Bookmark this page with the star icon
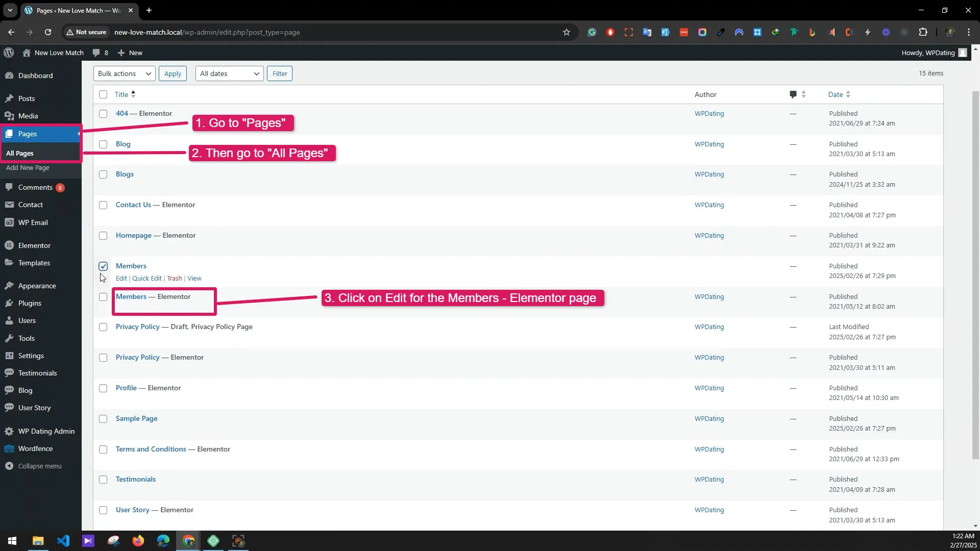980x551 pixels. click(x=566, y=32)
